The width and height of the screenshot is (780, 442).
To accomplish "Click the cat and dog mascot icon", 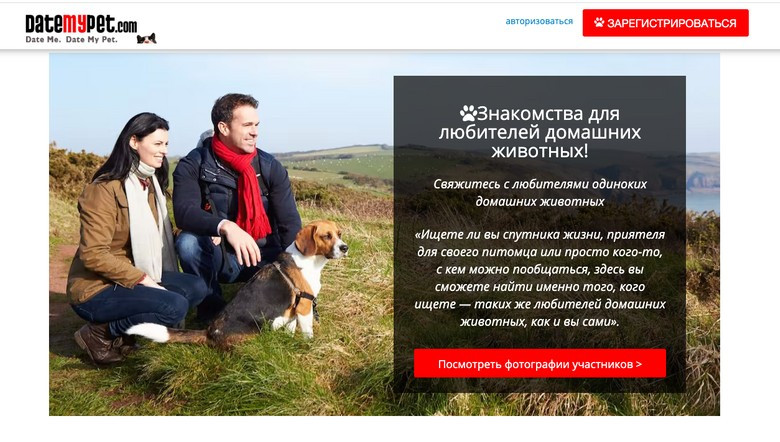I will point(147,39).
